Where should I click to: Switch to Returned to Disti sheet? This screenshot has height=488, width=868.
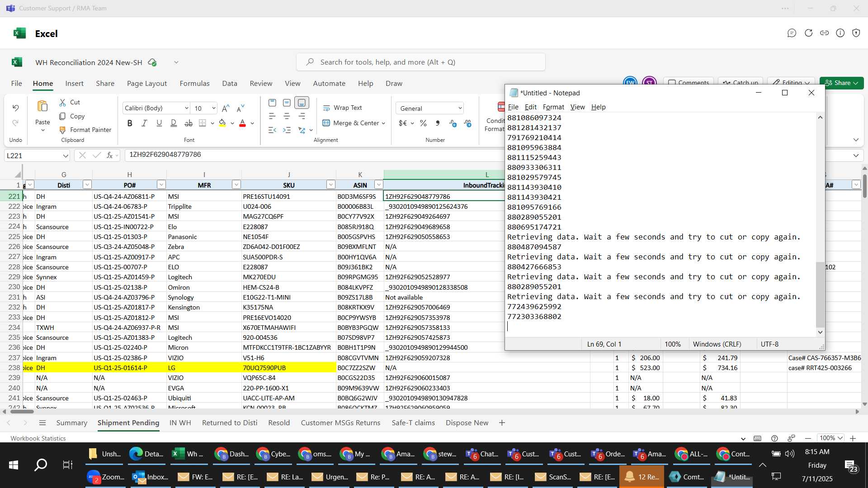click(x=230, y=423)
